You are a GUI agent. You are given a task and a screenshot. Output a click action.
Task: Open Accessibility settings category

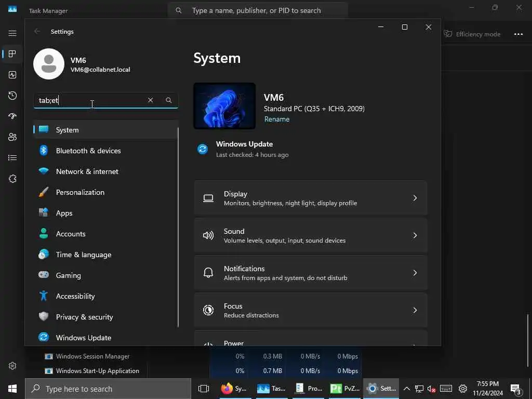tap(105, 296)
